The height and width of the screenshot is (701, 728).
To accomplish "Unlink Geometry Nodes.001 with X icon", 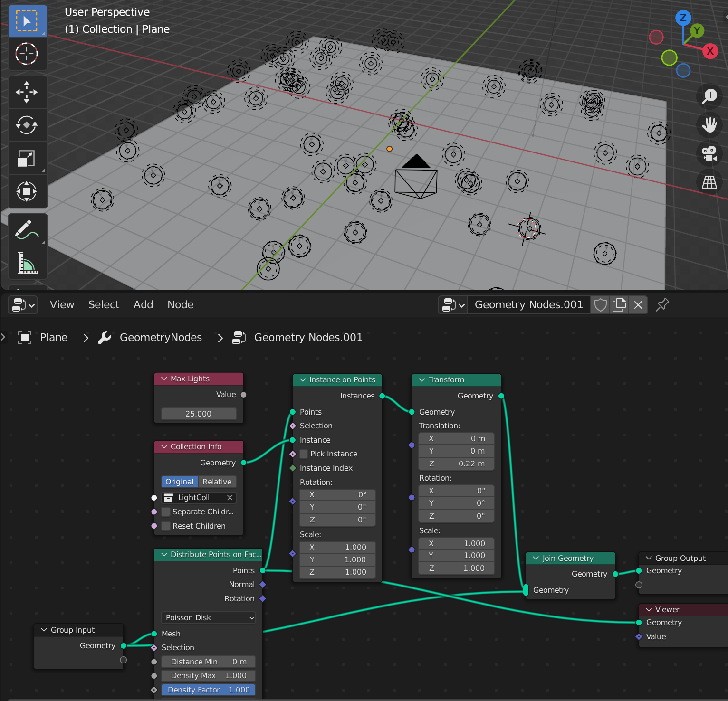I will point(638,305).
